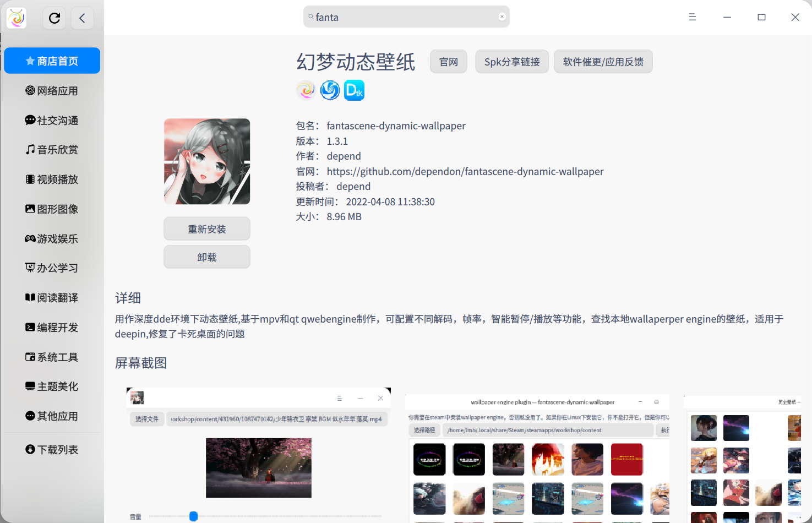Click the Dtk platform badge icon
This screenshot has width=812, height=523.
[354, 90]
